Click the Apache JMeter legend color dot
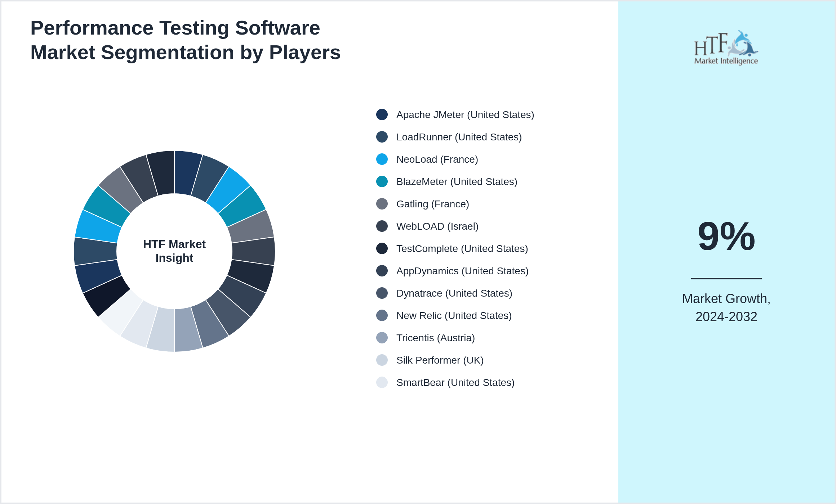This screenshot has width=836, height=504. (x=382, y=114)
